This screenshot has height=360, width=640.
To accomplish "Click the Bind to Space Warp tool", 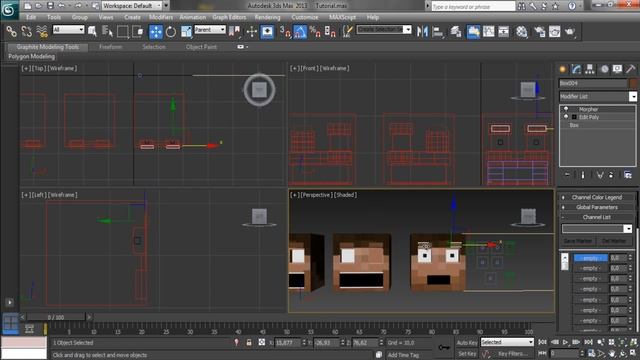I will [x=42, y=31].
